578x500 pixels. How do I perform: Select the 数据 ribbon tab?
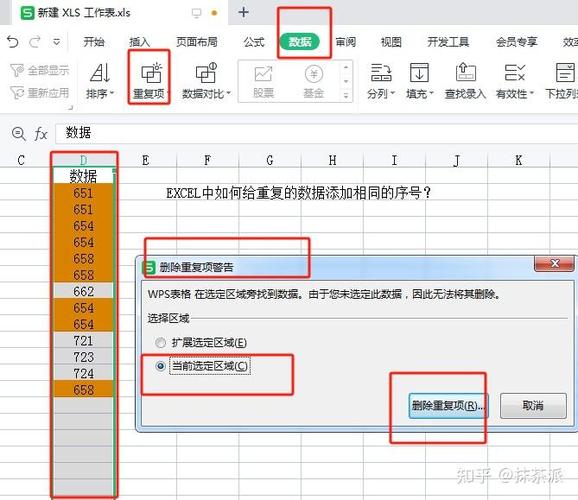[x=299, y=42]
